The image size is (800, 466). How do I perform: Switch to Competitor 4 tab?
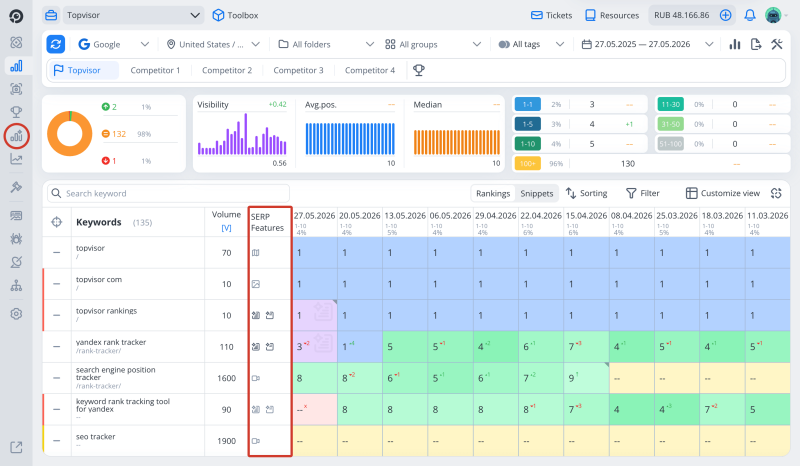tap(370, 70)
